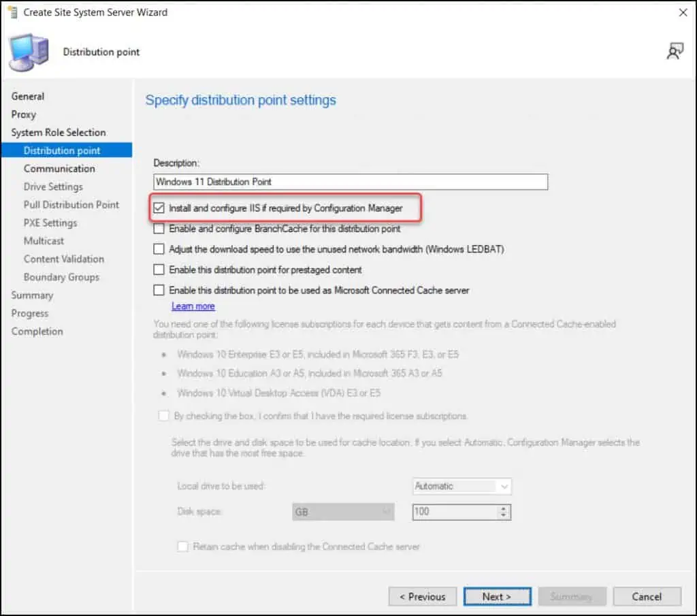Screen dimensions: 697x616
Task: Enable Microsoft Connected Cache server checkbox
Action: [x=159, y=291]
